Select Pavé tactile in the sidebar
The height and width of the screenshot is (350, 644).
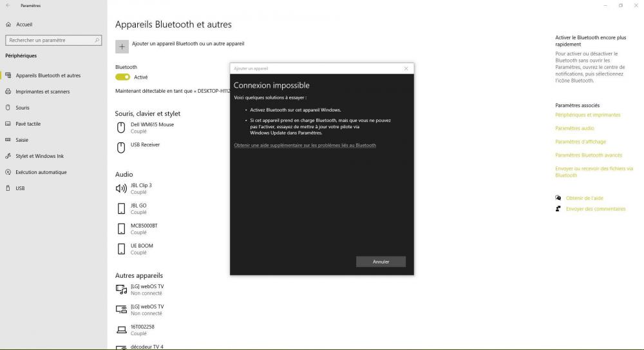tap(28, 124)
